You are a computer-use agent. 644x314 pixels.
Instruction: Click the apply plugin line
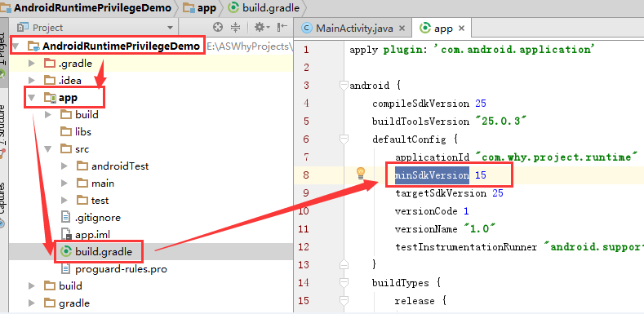point(473,50)
